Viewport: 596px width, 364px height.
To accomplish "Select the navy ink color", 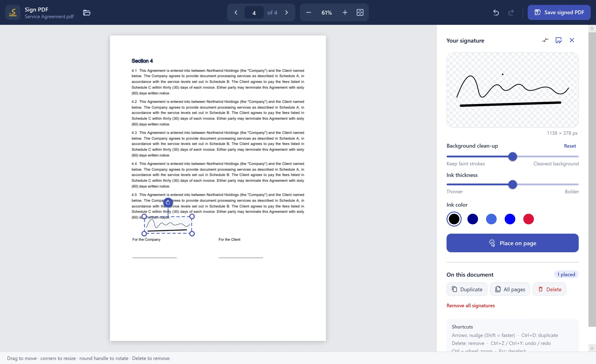I will (473, 219).
